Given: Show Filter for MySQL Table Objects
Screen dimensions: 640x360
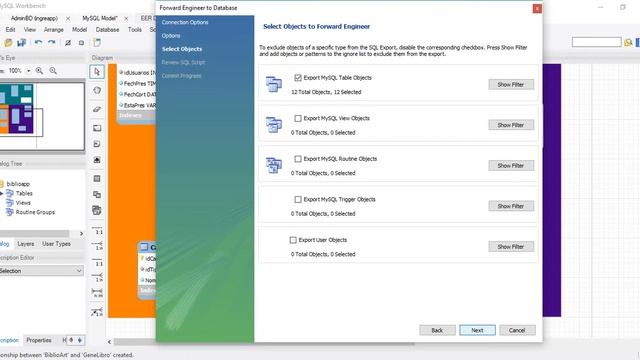Looking at the screenshot, I should pos(511,84).
